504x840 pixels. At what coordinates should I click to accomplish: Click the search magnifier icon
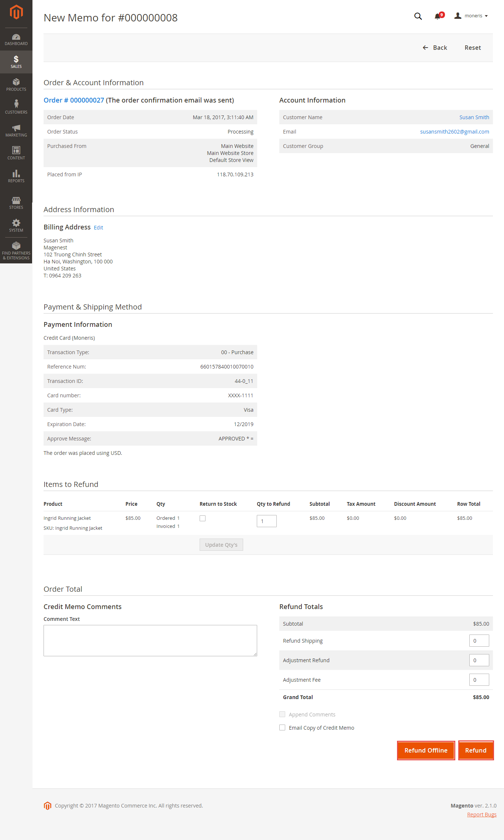tap(418, 16)
